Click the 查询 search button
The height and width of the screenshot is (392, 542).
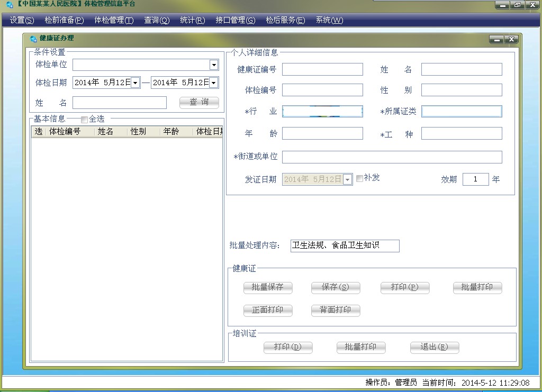tap(199, 102)
